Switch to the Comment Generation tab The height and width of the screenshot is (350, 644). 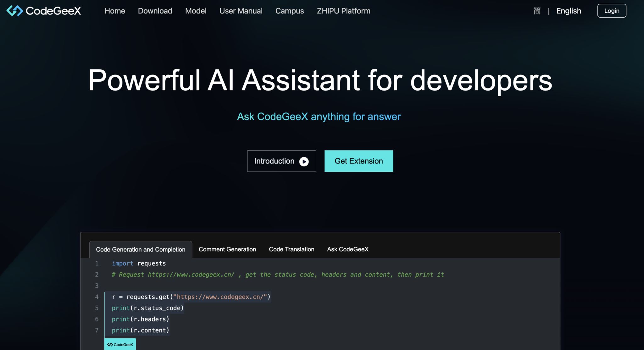[227, 249]
